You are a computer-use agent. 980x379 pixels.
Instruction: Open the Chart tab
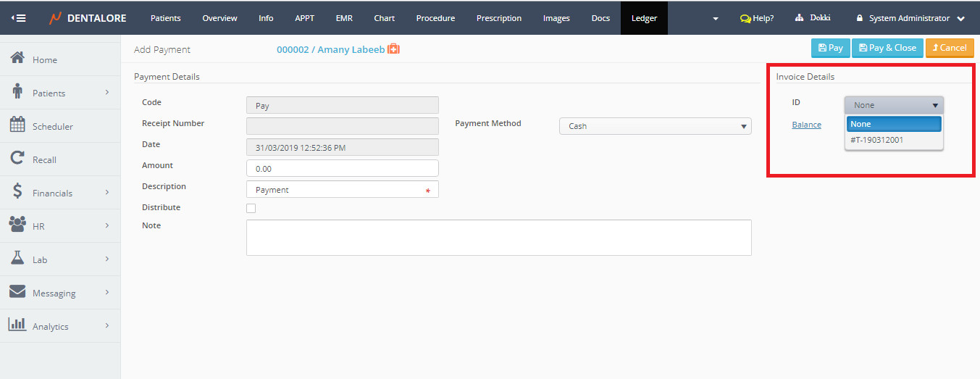pos(384,18)
